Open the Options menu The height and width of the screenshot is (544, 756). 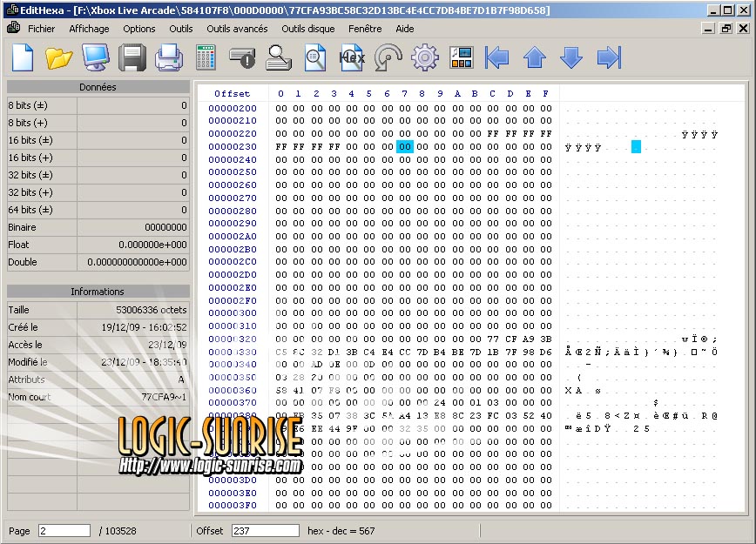tap(138, 29)
